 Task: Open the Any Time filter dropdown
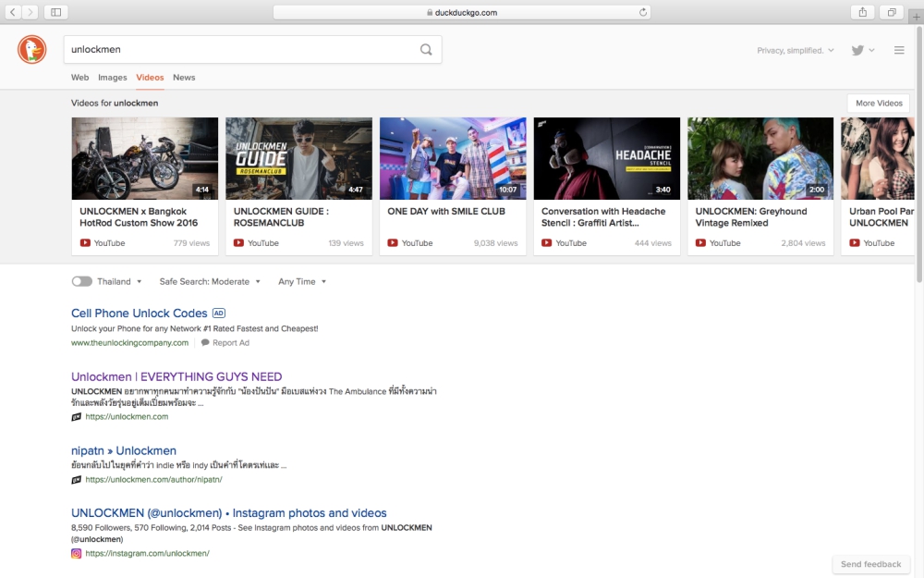point(302,281)
